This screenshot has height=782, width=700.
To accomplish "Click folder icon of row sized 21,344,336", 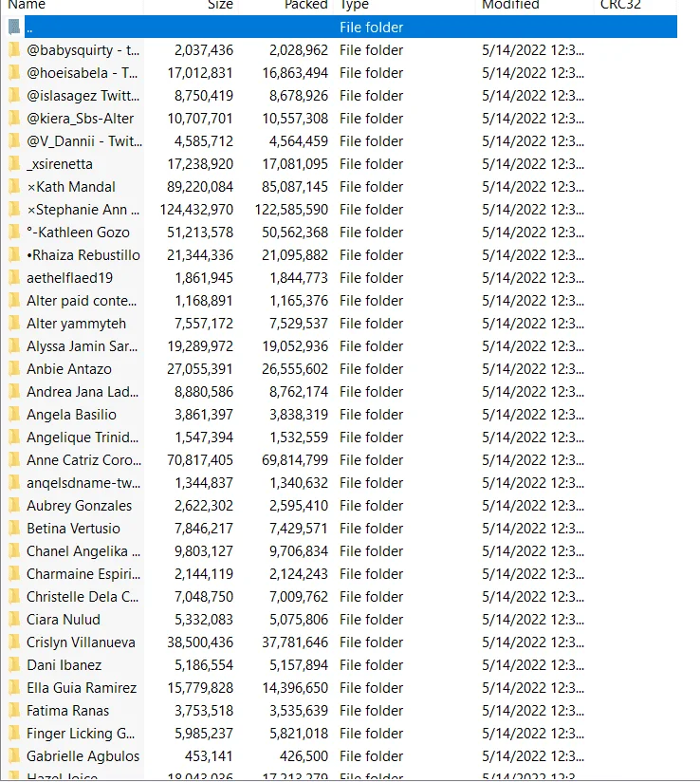I will (14, 255).
